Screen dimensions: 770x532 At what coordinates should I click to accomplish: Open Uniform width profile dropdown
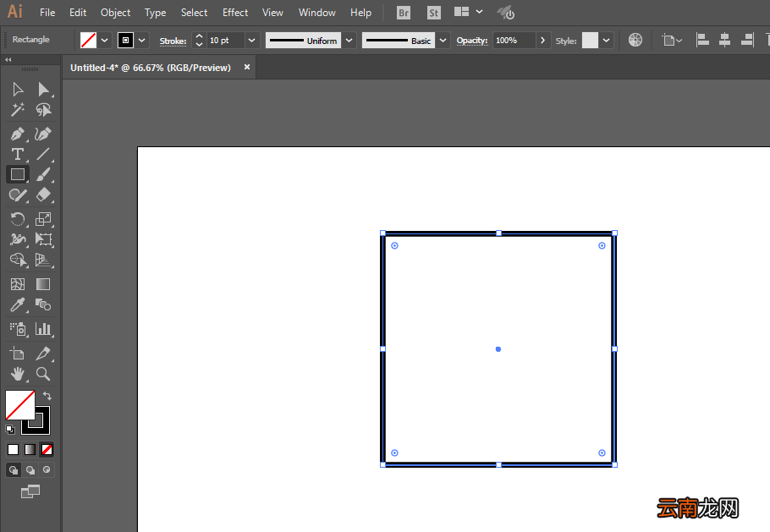point(349,41)
